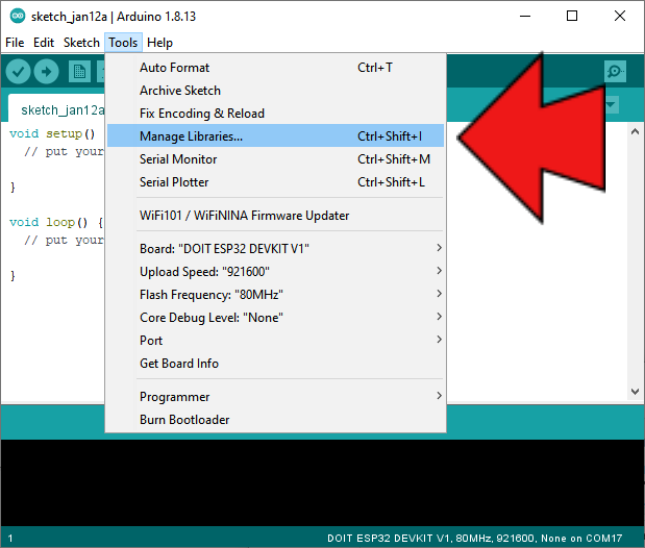Click the New sketch document icon

coord(79,71)
